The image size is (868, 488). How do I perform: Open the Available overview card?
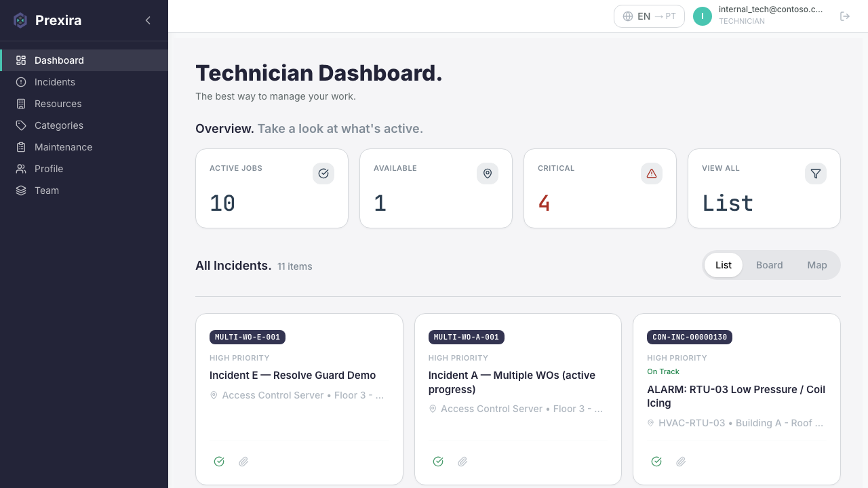click(436, 188)
